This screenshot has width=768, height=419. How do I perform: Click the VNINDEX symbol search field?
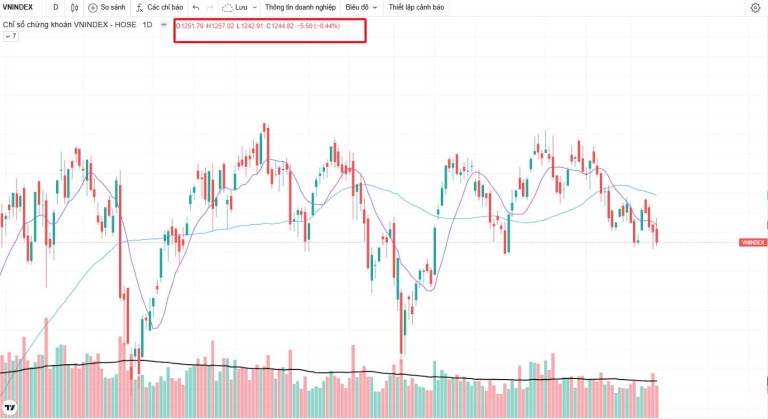coord(18,7)
